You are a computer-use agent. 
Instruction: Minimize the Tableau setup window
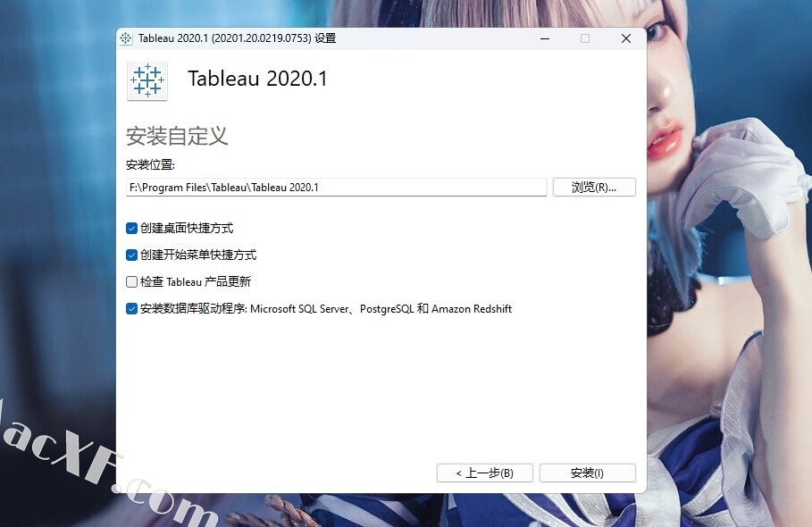click(x=545, y=38)
